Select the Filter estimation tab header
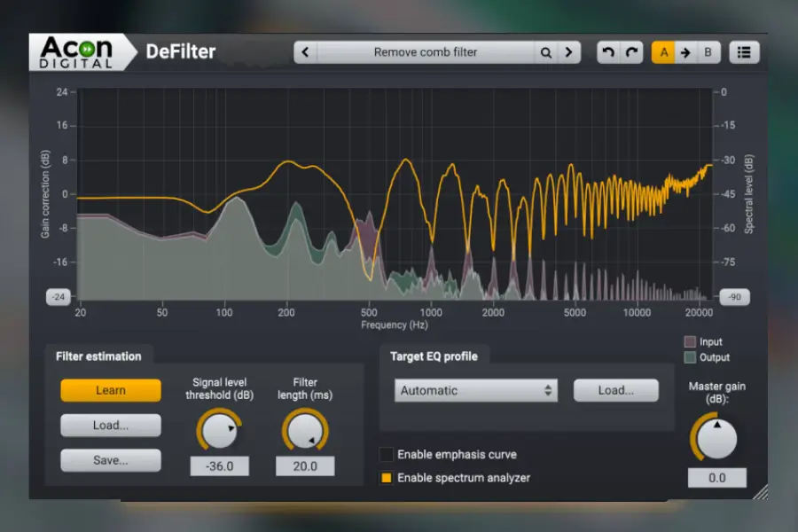This screenshot has width=798, height=532. pyautogui.click(x=98, y=356)
